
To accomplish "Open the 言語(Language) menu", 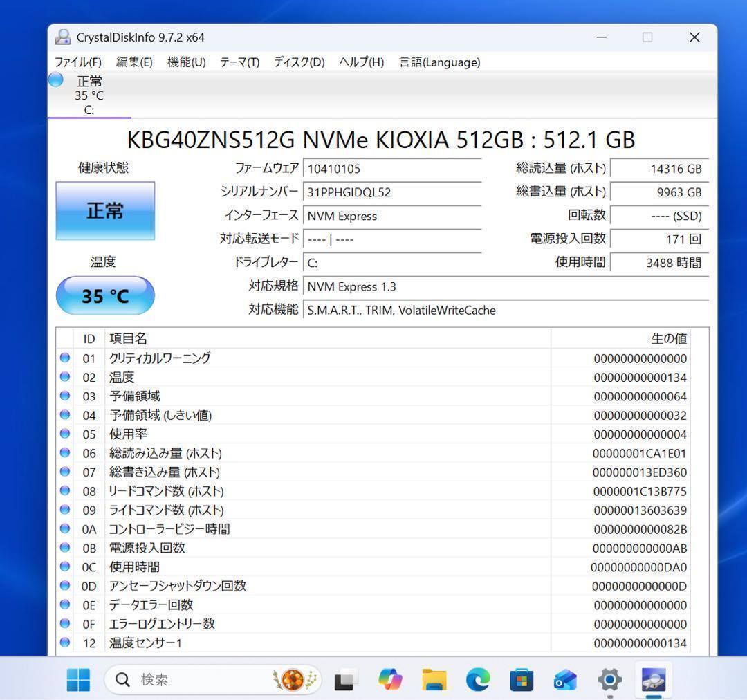I will [438, 62].
